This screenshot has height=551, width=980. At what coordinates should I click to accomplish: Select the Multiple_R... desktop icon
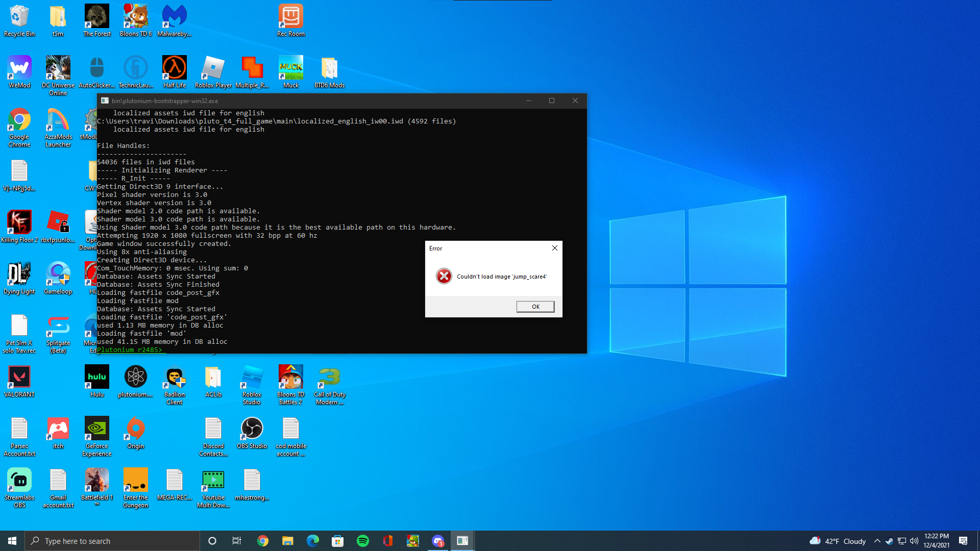[x=252, y=72]
